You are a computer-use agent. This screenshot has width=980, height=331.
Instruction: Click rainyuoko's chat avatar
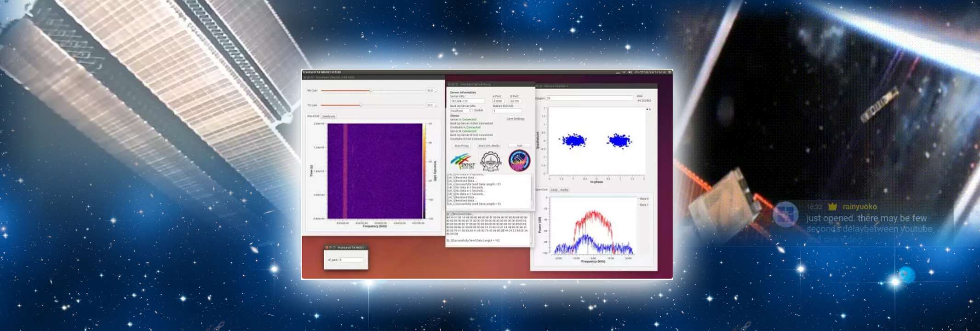785,215
